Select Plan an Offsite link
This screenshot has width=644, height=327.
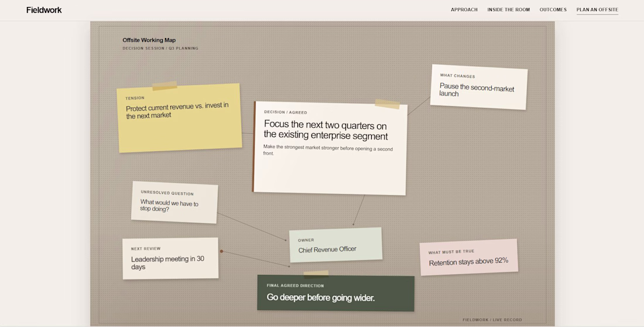pyautogui.click(x=597, y=9)
